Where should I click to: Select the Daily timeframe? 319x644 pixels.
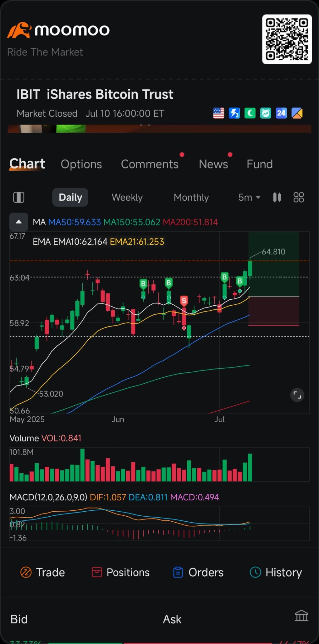(x=70, y=197)
